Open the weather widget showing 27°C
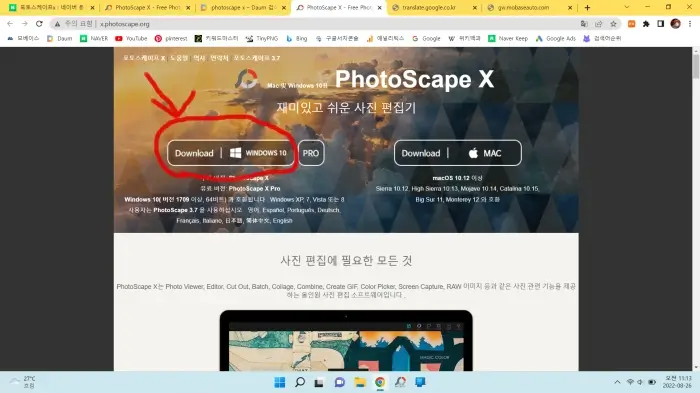 tap(22, 382)
